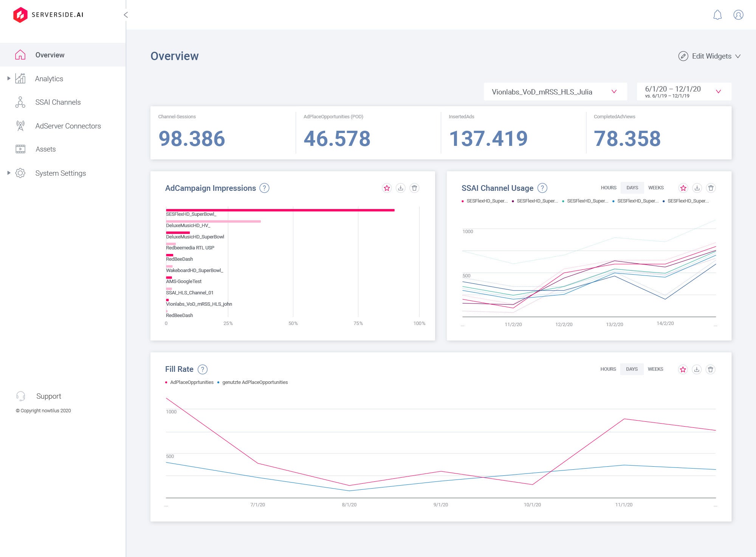Expand the Analytics section in the sidebar
This screenshot has width=756, height=557.
(x=8, y=78)
